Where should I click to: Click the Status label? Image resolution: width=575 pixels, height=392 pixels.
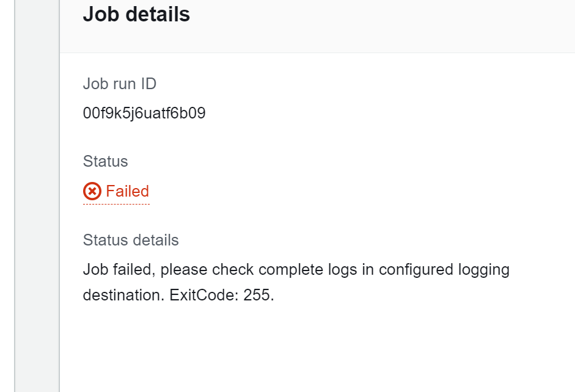point(105,161)
